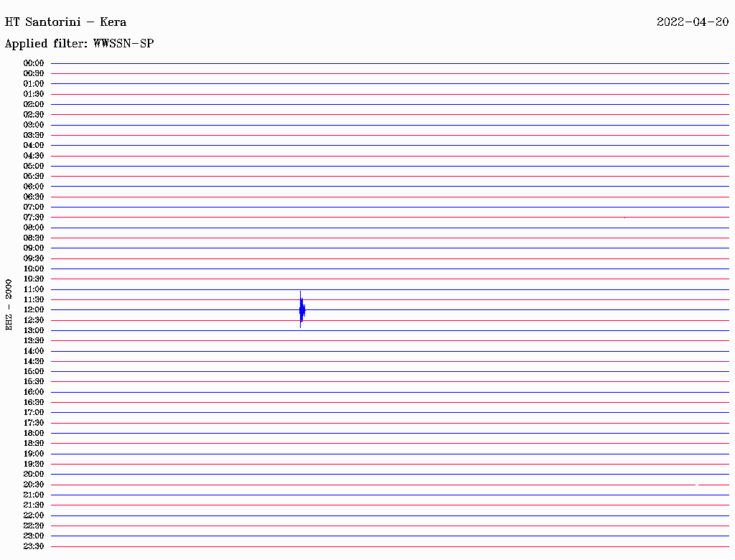
Task: Click the 18:00 time label
Action: pyautogui.click(x=34, y=434)
